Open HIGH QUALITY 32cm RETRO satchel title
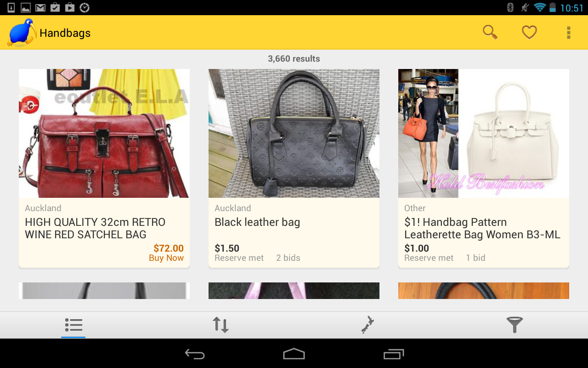Screen dimensions: 588x368 [95, 228]
